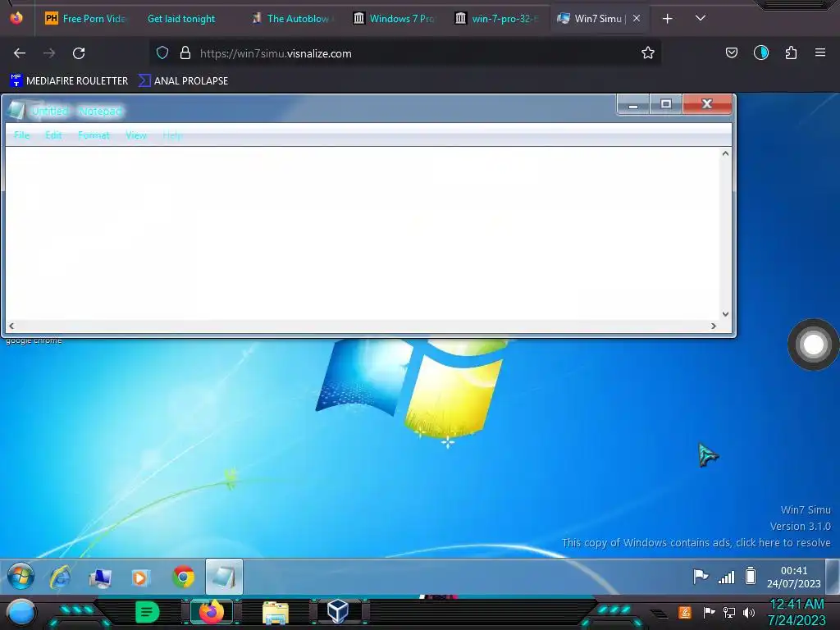Open Windows Media Player on the Win7 taskbar
Image resolution: width=840 pixels, height=630 pixels.
point(140,577)
